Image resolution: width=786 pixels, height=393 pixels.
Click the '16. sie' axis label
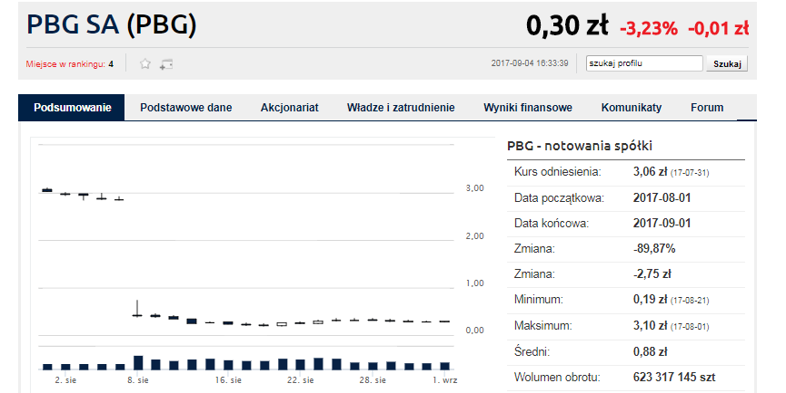point(228,379)
